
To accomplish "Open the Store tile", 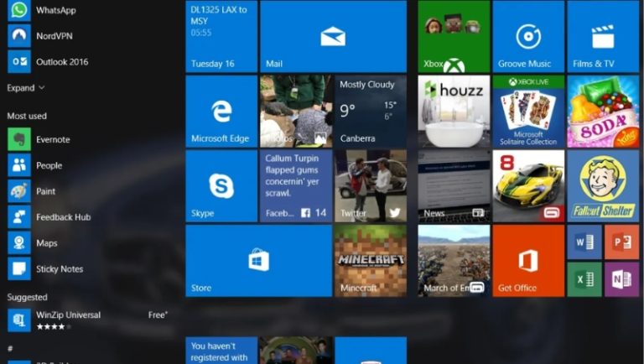I will [258, 261].
